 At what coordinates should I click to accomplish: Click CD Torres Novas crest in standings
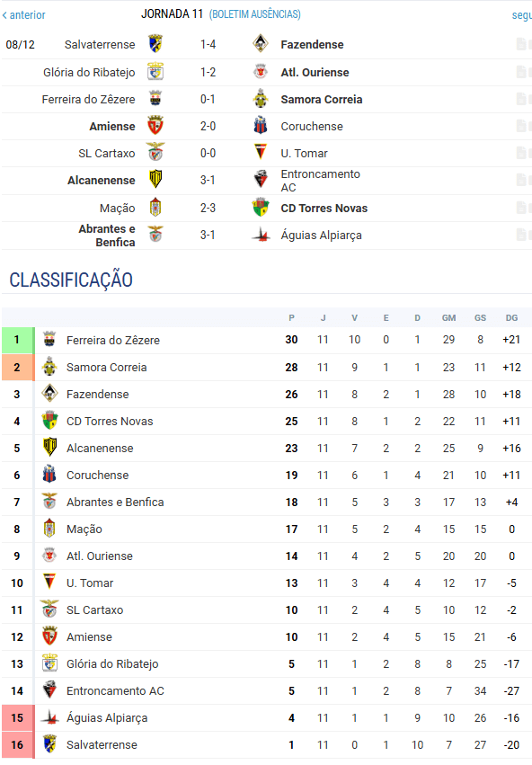(x=49, y=421)
